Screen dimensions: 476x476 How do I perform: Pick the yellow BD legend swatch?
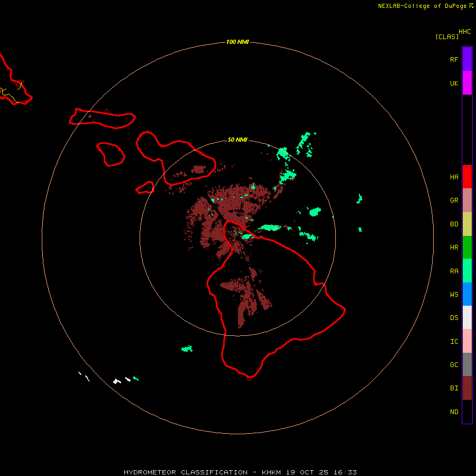click(467, 224)
